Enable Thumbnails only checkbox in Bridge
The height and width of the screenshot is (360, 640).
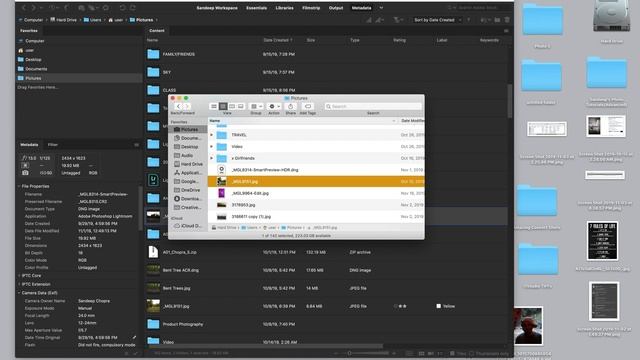472,353
